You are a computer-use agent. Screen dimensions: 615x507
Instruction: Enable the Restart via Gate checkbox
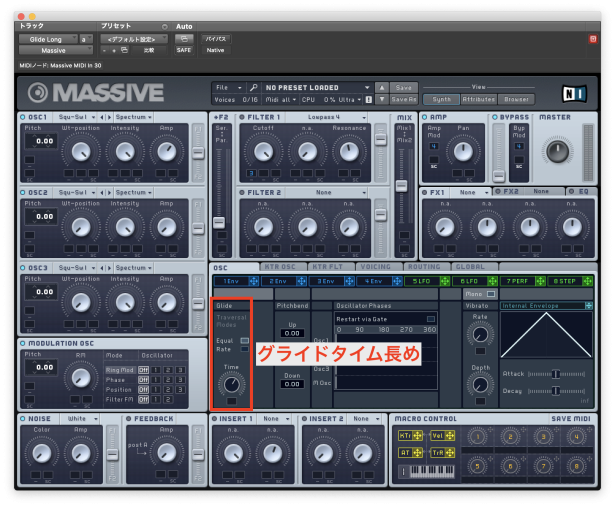coord(431,319)
